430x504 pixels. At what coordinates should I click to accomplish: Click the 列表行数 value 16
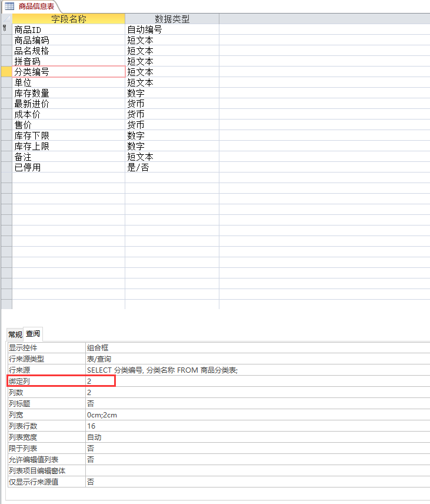[x=258, y=426]
